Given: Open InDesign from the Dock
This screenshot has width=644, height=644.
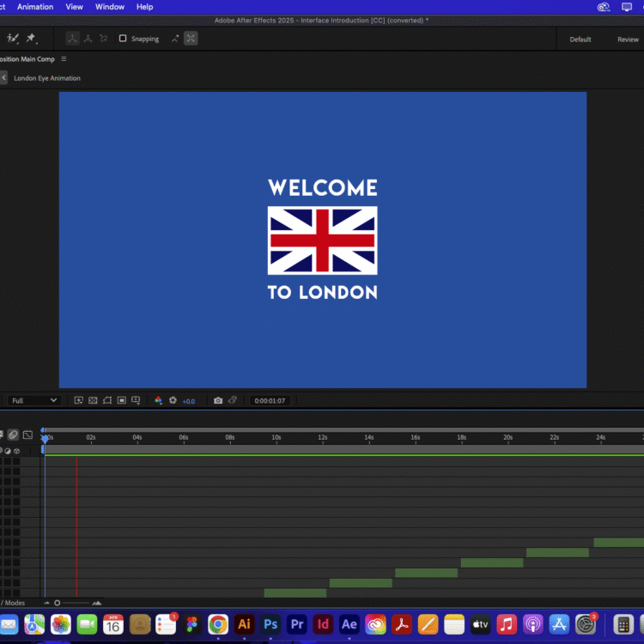Looking at the screenshot, I should [323, 625].
